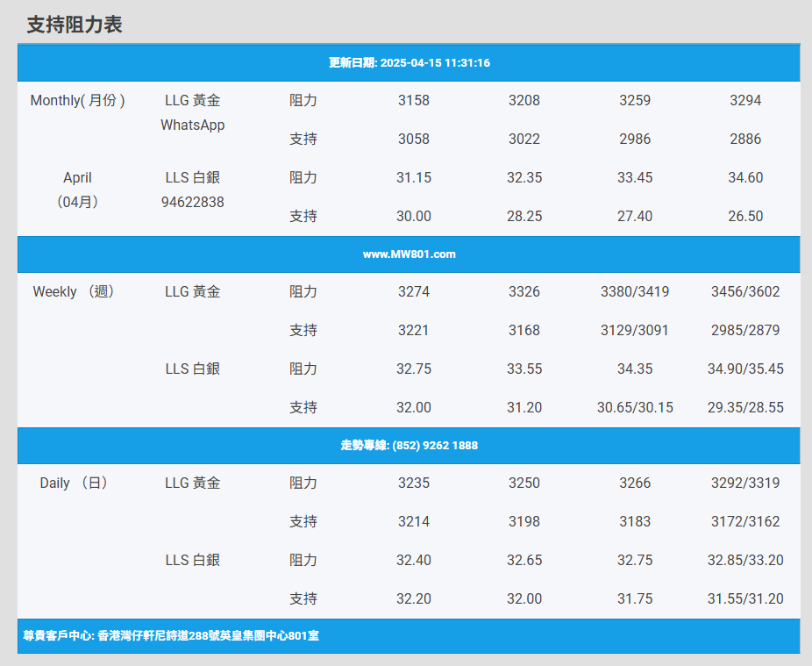Click monthly gold support value 3058

point(414,139)
